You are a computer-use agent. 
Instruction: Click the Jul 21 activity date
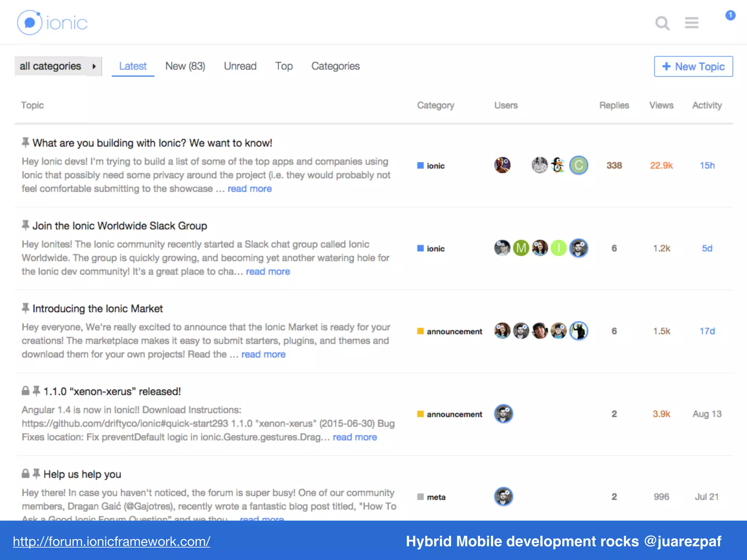(707, 496)
